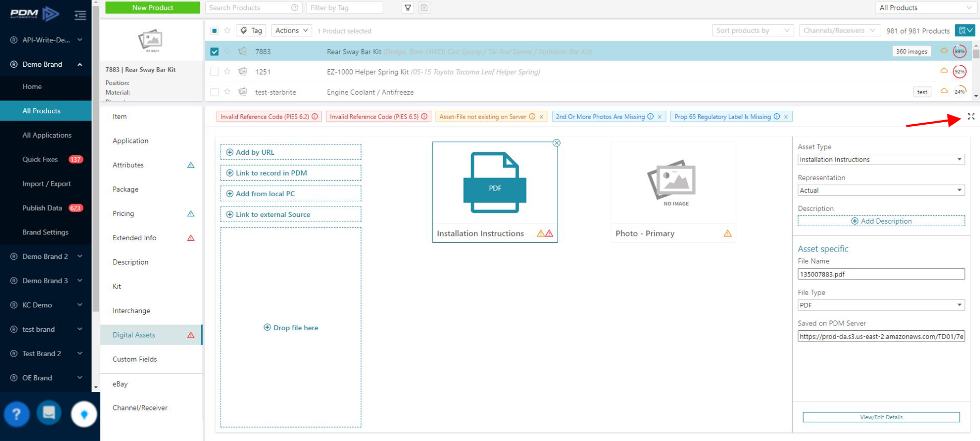980x441 pixels.
Task: Click search help question mark icon
Action: click(295, 8)
